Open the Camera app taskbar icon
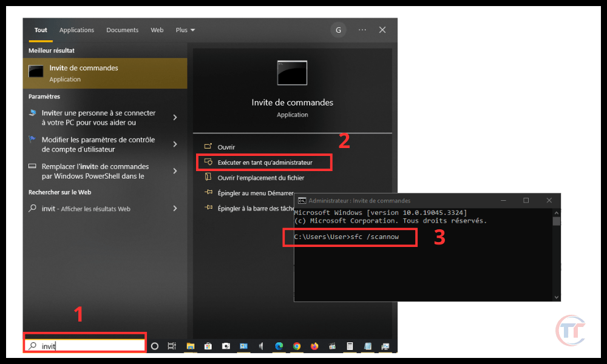The image size is (607, 364). click(226, 346)
